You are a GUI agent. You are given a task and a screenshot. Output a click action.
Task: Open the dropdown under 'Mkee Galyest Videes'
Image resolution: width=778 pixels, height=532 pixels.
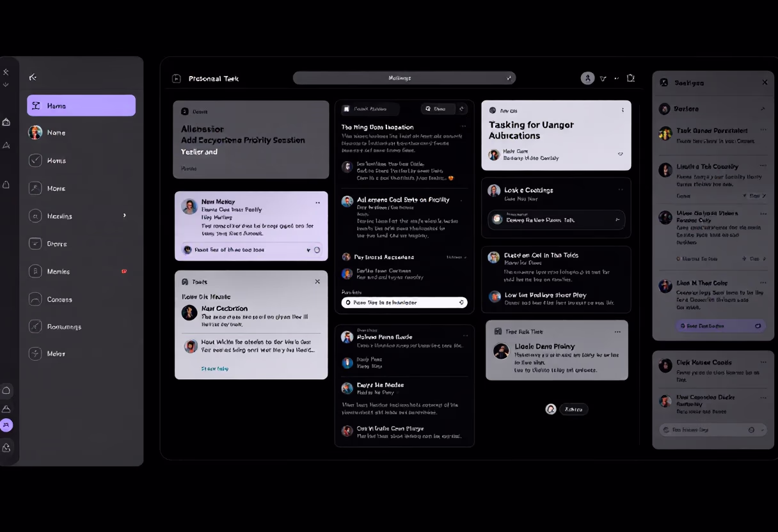754,259
